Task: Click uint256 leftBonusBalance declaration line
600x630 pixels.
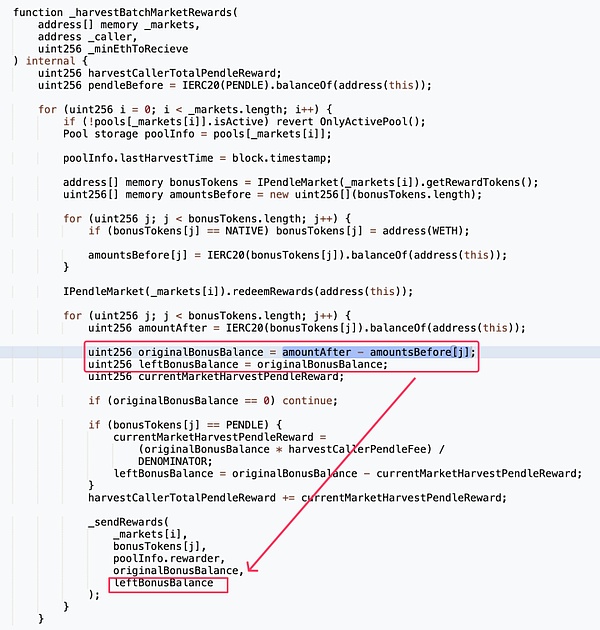Action: [x=238, y=364]
